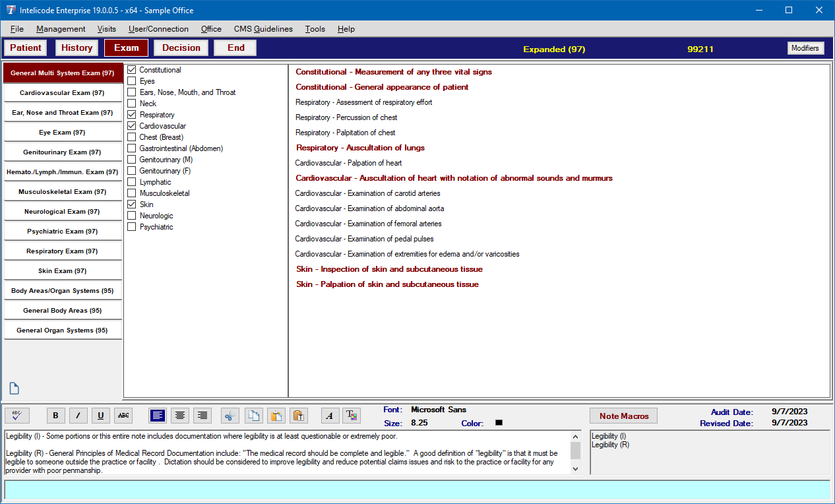Uncheck the Skin checkbox
Image resolution: width=835 pixels, height=504 pixels.
pyautogui.click(x=132, y=205)
